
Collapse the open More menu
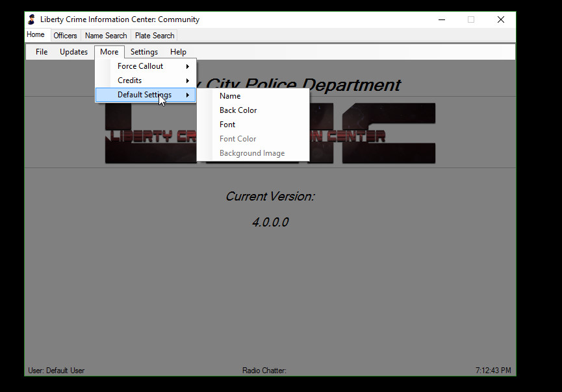tap(109, 52)
